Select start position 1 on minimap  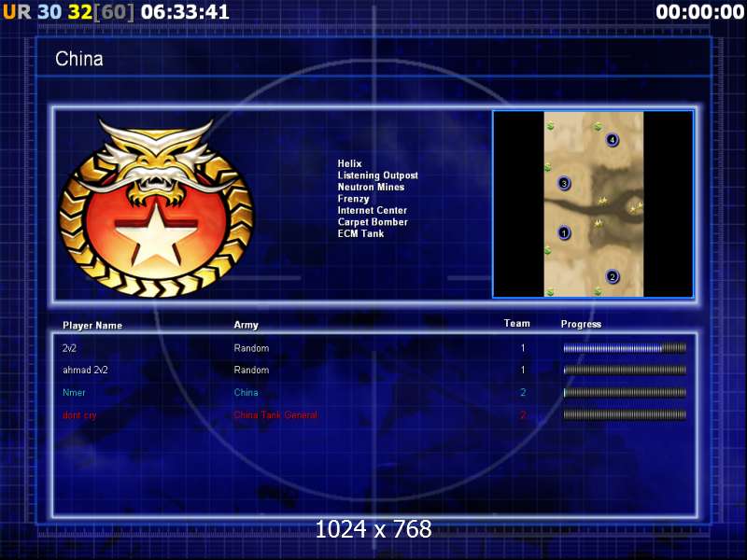[564, 232]
